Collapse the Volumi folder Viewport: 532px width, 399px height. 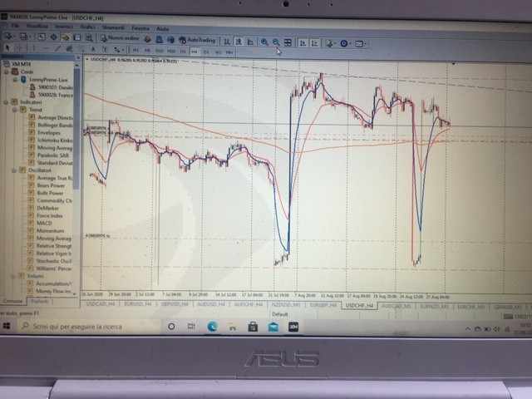click(x=13, y=276)
